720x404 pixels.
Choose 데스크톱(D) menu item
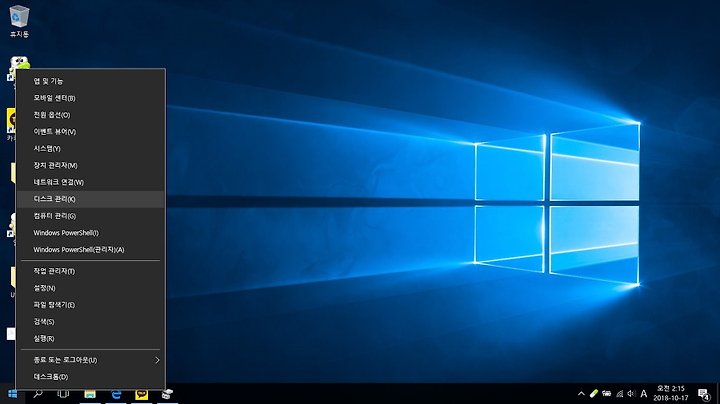90,377
